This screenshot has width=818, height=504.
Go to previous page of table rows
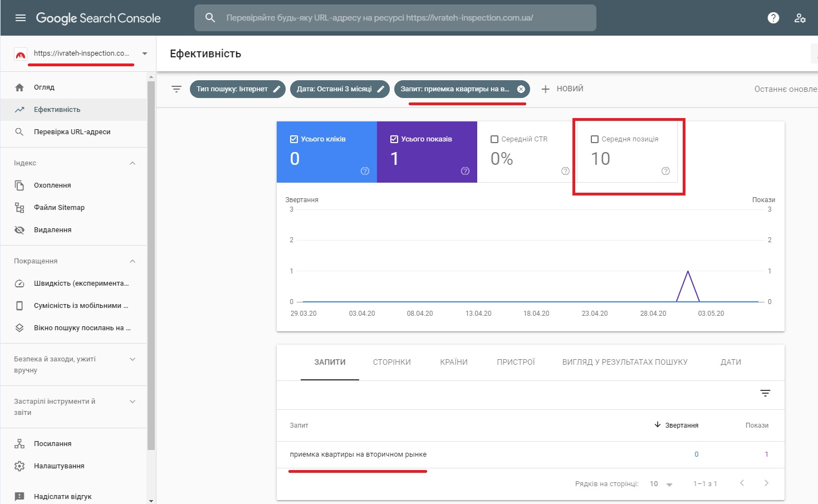742,483
